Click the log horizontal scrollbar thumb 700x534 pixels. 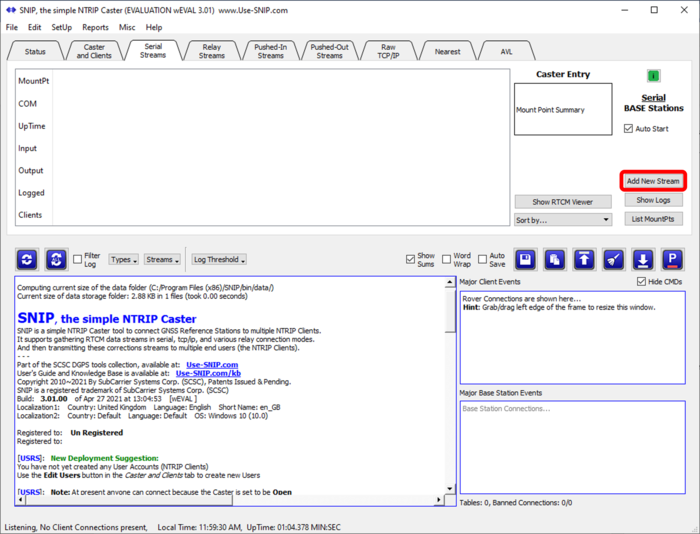(129, 500)
